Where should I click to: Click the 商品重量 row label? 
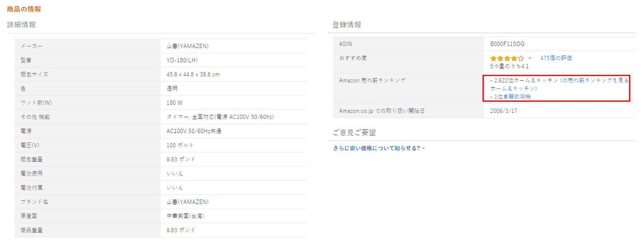[32, 230]
